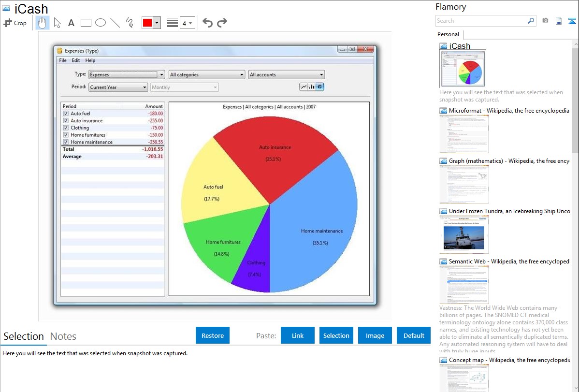Open the Personal tab
This screenshot has height=392, width=579.
coord(448,34)
